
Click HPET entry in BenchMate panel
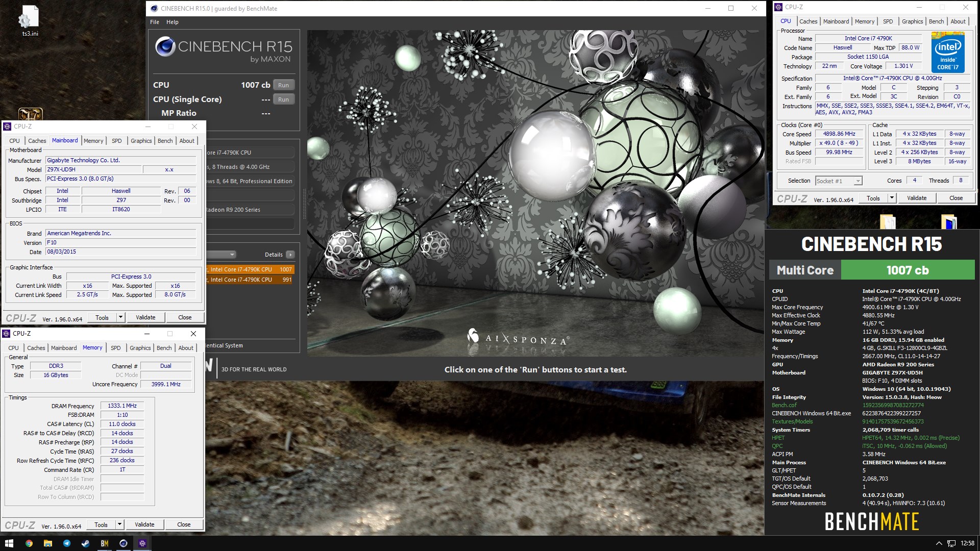pyautogui.click(x=778, y=438)
